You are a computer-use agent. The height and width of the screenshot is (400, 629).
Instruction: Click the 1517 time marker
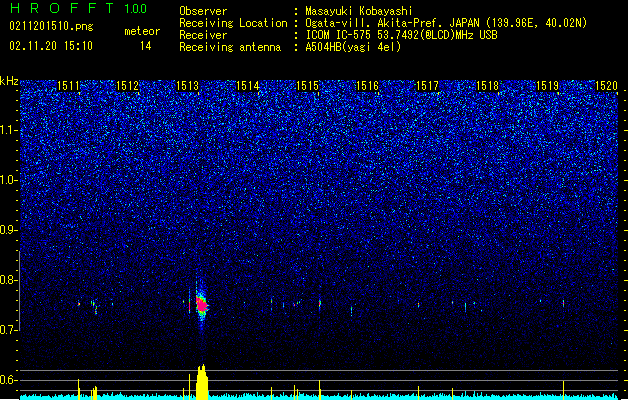(x=427, y=85)
